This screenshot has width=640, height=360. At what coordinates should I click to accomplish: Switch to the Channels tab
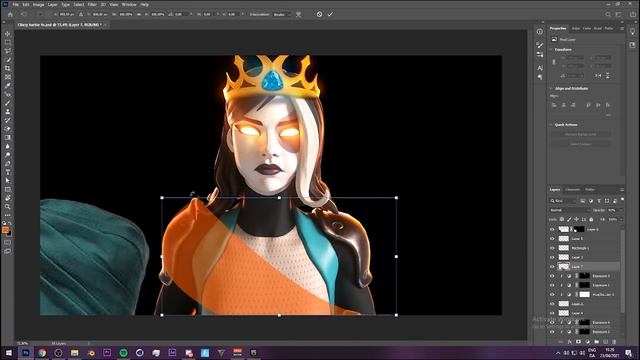point(572,189)
